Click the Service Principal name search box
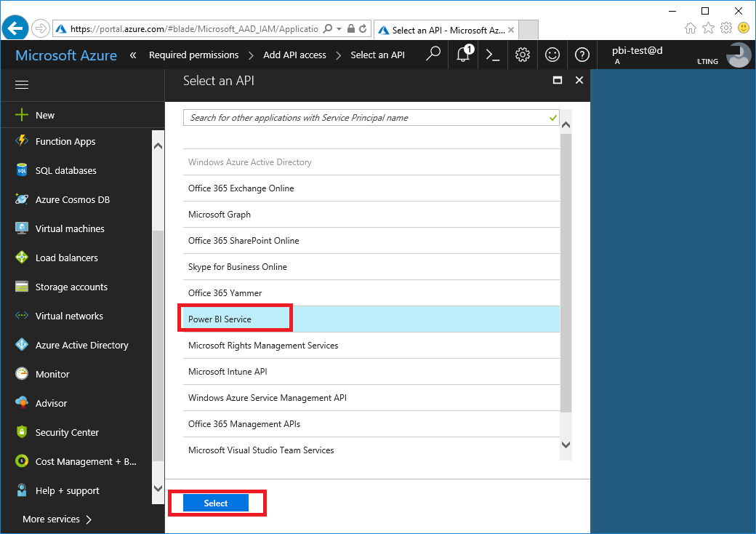 [371, 118]
